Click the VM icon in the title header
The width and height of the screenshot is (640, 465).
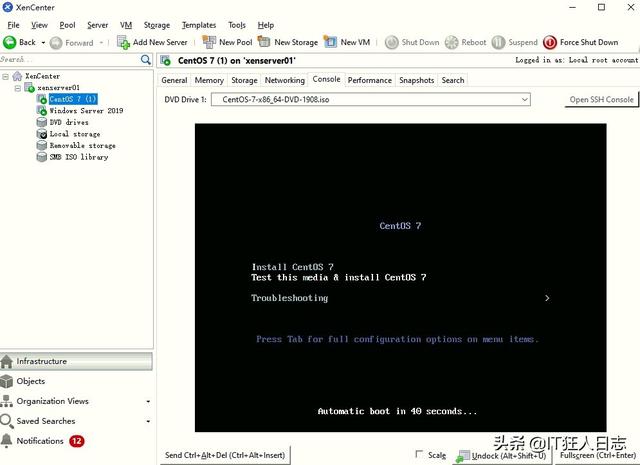pos(165,61)
